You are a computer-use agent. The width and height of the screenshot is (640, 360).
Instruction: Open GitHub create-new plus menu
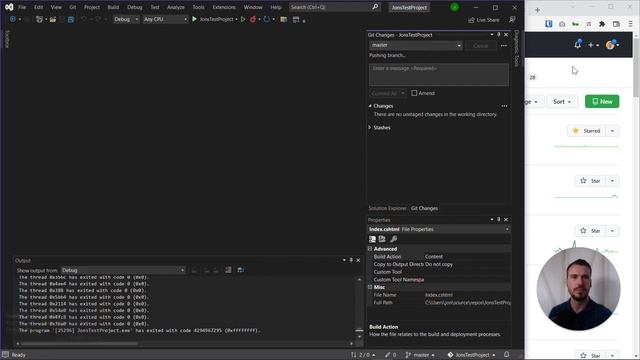click(x=593, y=45)
